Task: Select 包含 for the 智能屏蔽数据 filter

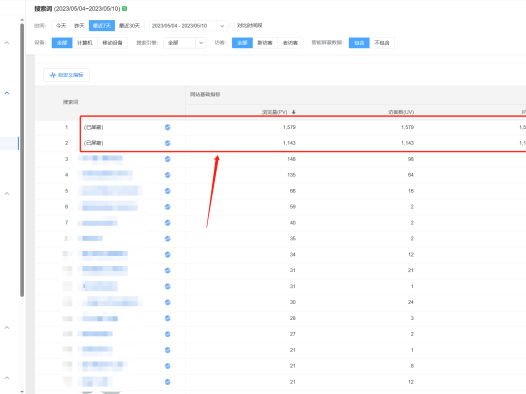Action: (359, 43)
